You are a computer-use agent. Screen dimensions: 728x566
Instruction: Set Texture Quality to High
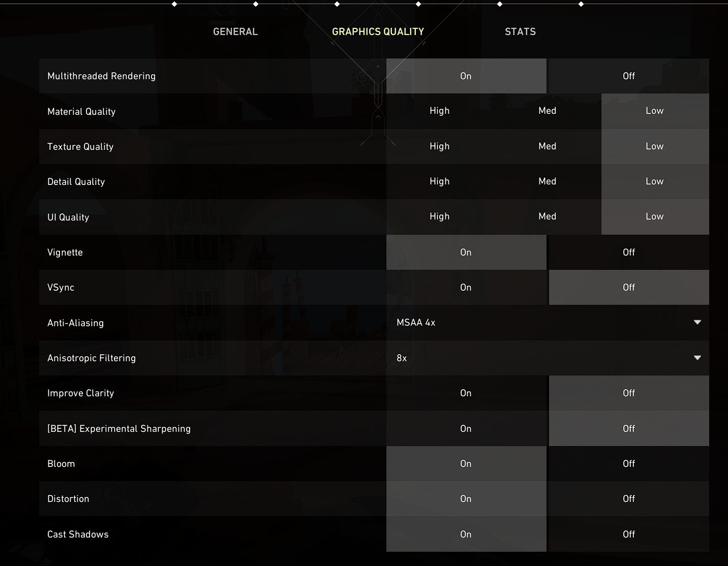point(440,146)
